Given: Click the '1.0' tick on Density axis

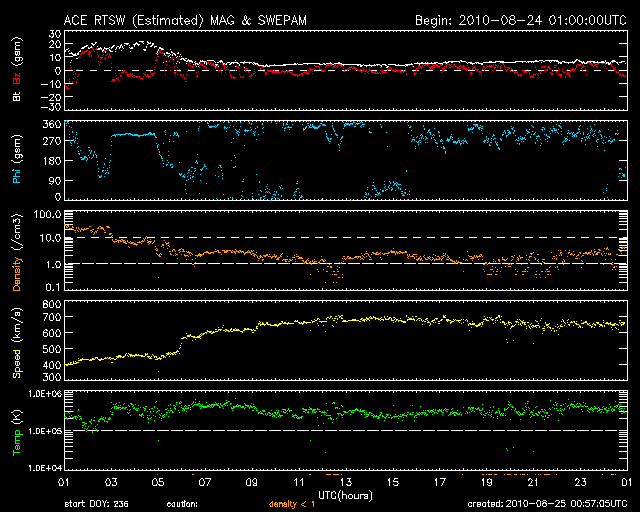Looking at the screenshot, I should 53,265.
